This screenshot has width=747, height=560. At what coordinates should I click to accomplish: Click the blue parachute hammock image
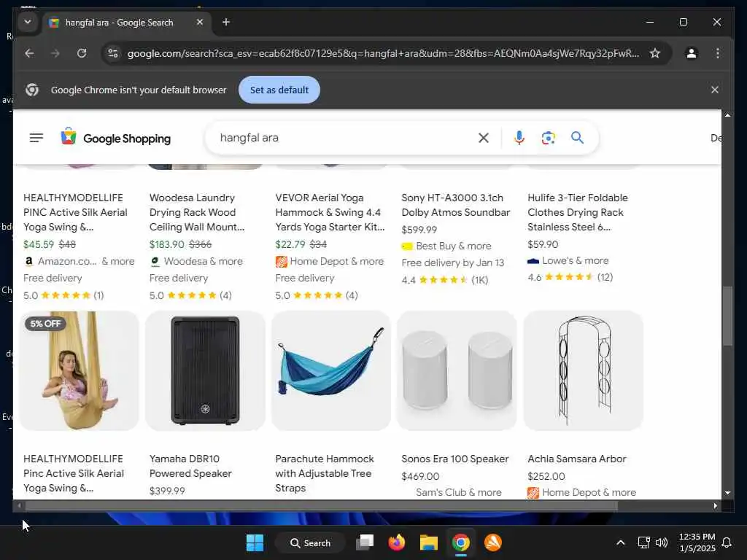[331, 370]
